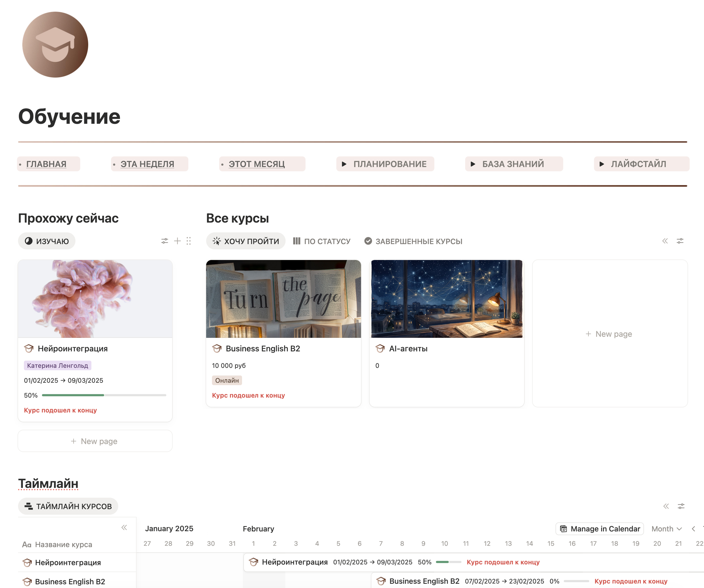Viewport: 704px width, 588px height.
Task: Click Manage in Calendar button
Action: click(x=600, y=529)
